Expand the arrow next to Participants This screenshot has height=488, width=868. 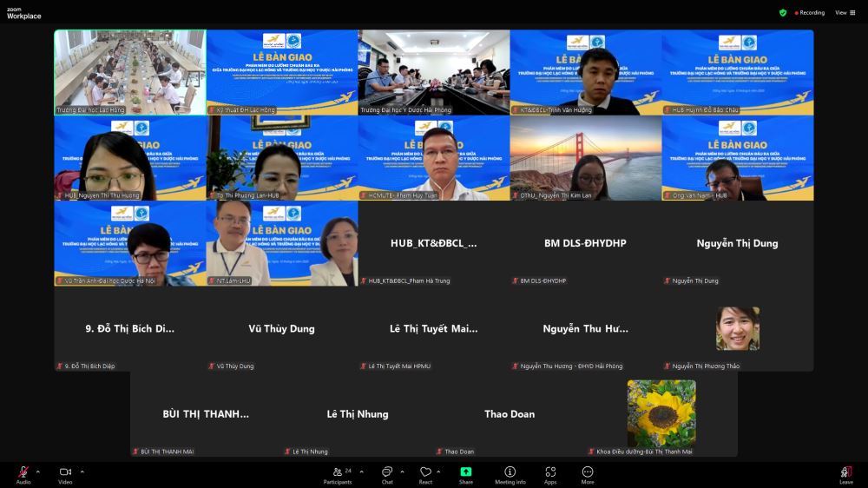click(361, 472)
